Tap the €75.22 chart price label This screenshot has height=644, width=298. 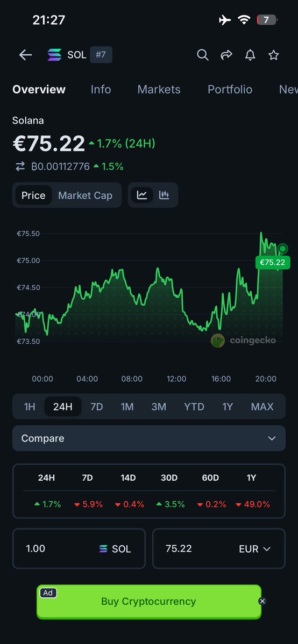tap(273, 263)
